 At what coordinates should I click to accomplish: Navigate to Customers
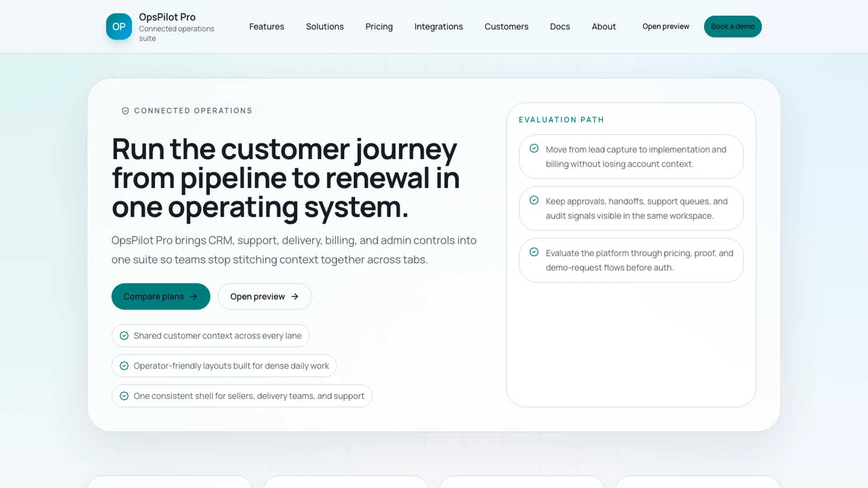[x=506, y=27]
